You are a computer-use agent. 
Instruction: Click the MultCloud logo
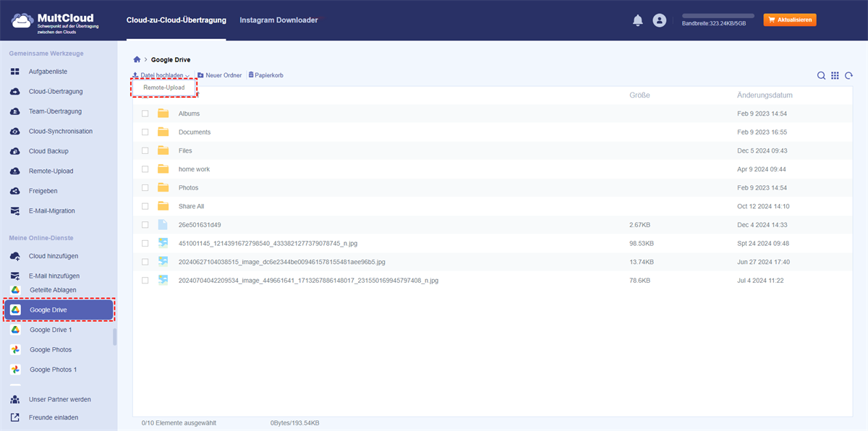tap(55, 21)
